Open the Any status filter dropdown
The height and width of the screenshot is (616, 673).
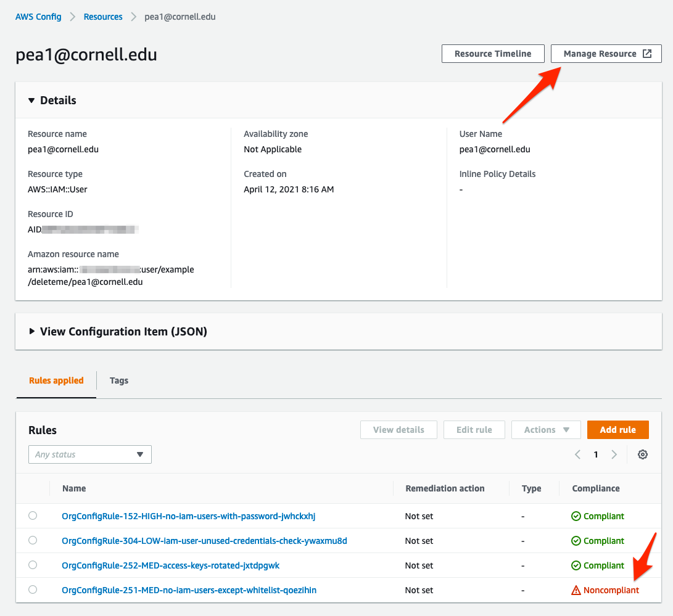[x=89, y=454]
